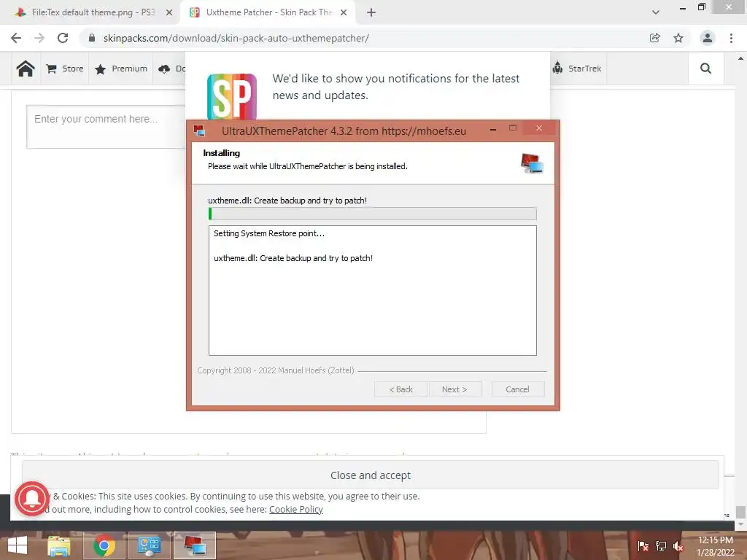This screenshot has height=560, width=747.
Task: Open the taskbar clock showing 12:15 PM
Action: click(x=715, y=546)
